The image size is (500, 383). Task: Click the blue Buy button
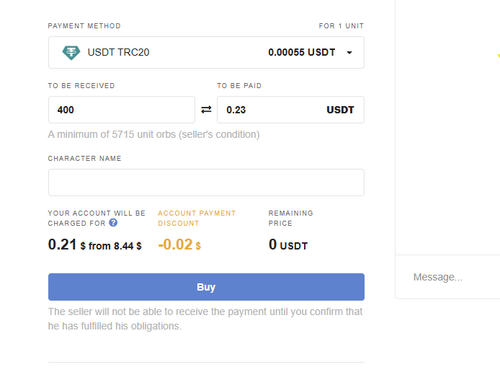tap(206, 287)
